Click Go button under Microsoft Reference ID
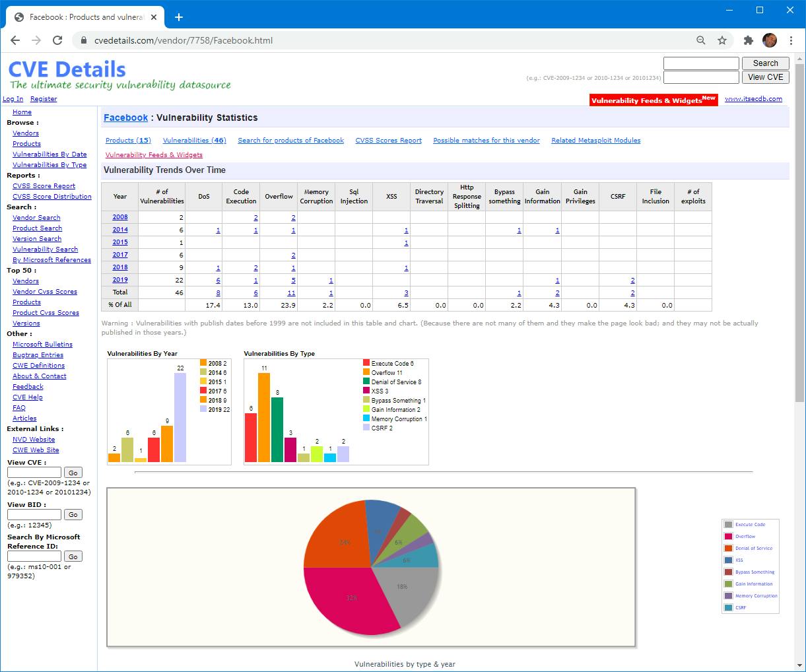 tap(73, 556)
